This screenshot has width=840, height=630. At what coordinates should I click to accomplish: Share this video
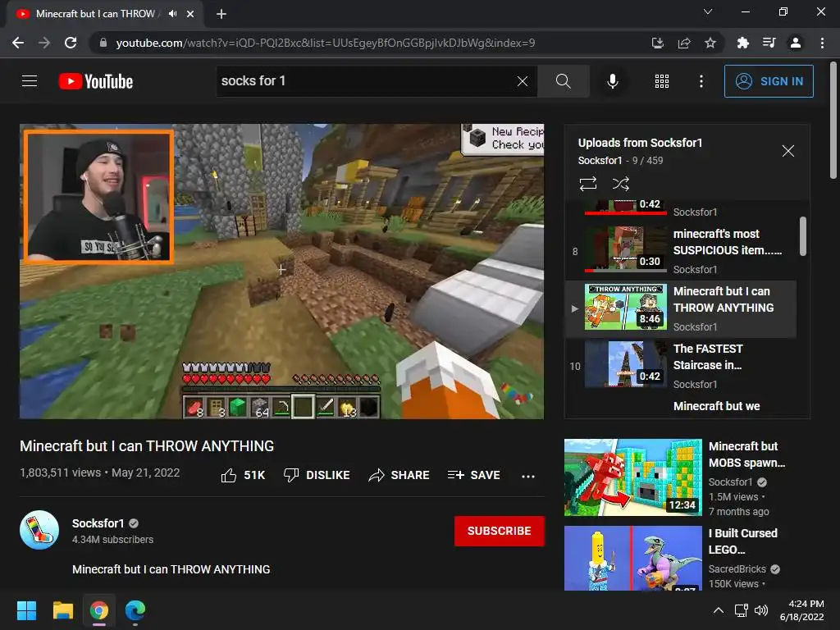[x=399, y=475]
